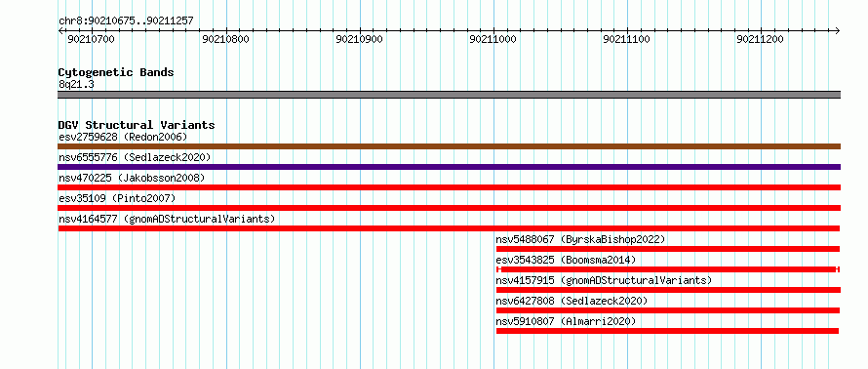Viewport: 868px width, 369px height.
Task: Select the red nsv6427808 variant bar
Action: 668,310
